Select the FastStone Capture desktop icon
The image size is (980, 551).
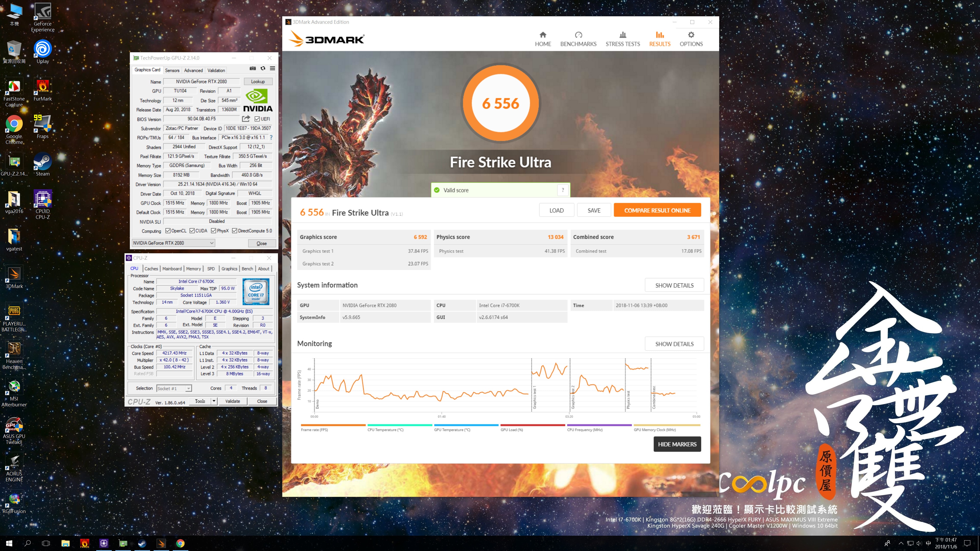[x=14, y=92]
